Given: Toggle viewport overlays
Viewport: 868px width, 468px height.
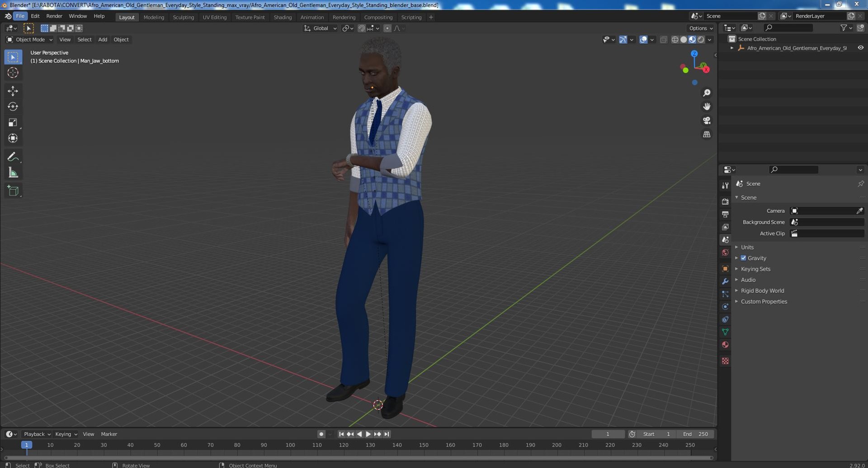Looking at the screenshot, I should (x=643, y=40).
